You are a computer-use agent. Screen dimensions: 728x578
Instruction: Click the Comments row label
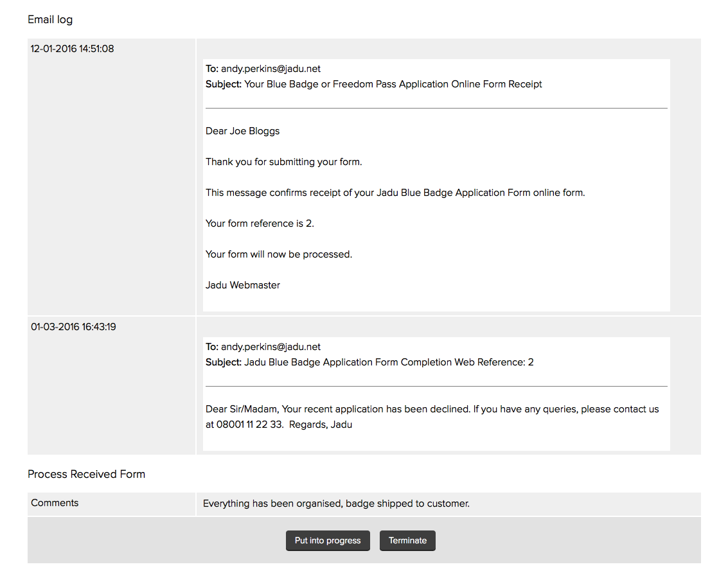(55, 503)
